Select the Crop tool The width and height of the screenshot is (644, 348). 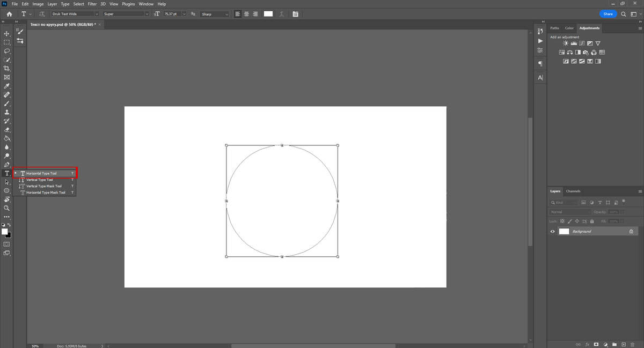[x=7, y=68]
